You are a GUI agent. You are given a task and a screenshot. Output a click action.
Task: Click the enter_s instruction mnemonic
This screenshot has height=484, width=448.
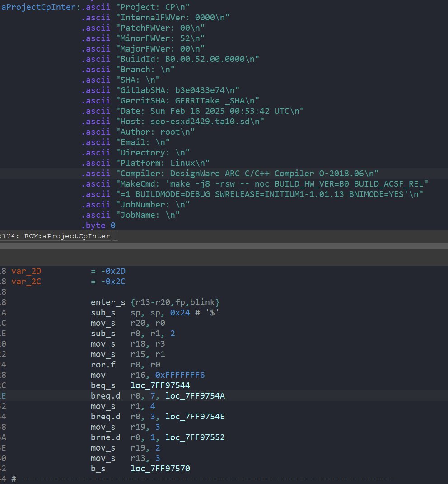coord(108,302)
